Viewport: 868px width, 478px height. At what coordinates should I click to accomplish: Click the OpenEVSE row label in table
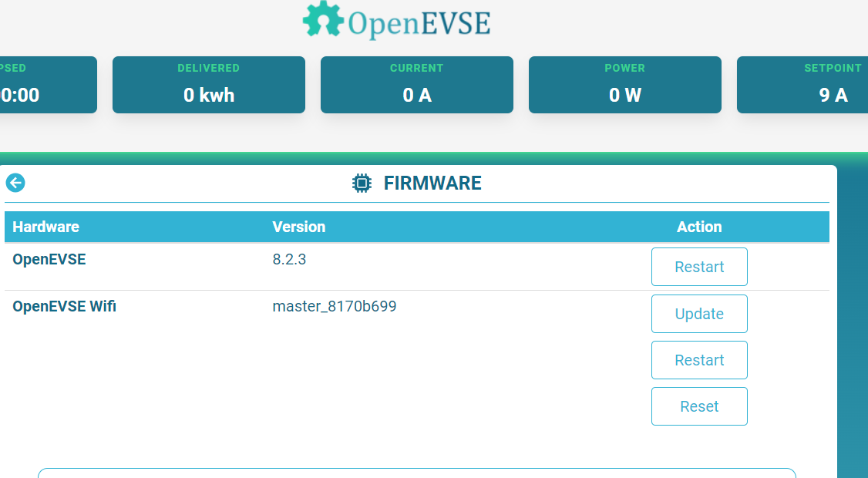click(x=48, y=259)
